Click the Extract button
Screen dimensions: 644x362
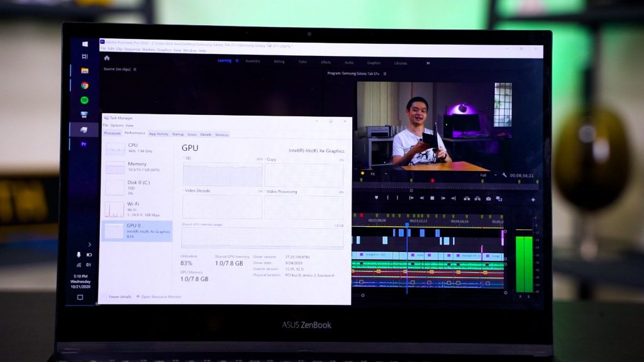point(477,199)
